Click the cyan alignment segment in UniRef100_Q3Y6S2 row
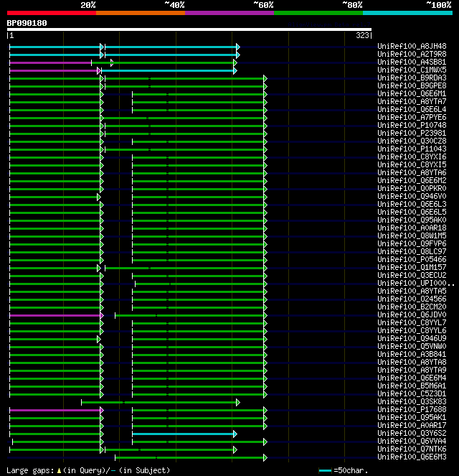Viewport: 459px width, 476px height. [x=183, y=434]
